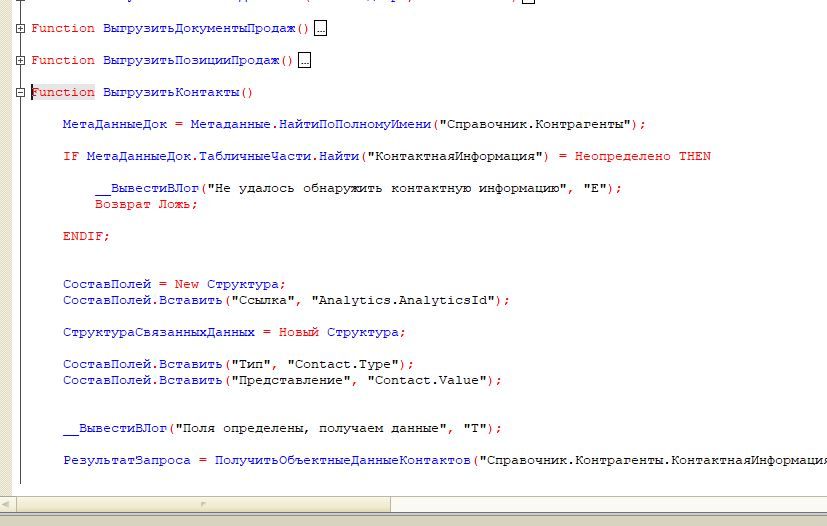
Task: Click the horizontal scrollbar left arrow
Action: tap(6, 504)
